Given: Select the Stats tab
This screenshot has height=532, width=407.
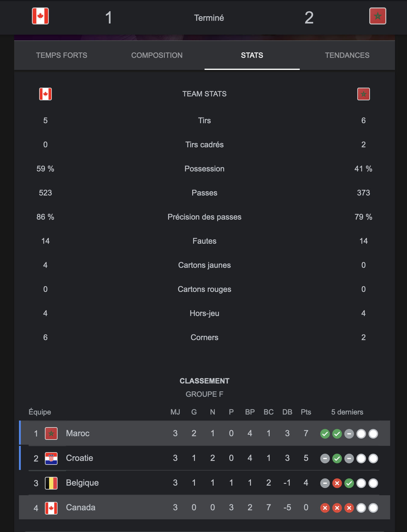Looking at the screenshot, I should [x=252, y=55].
